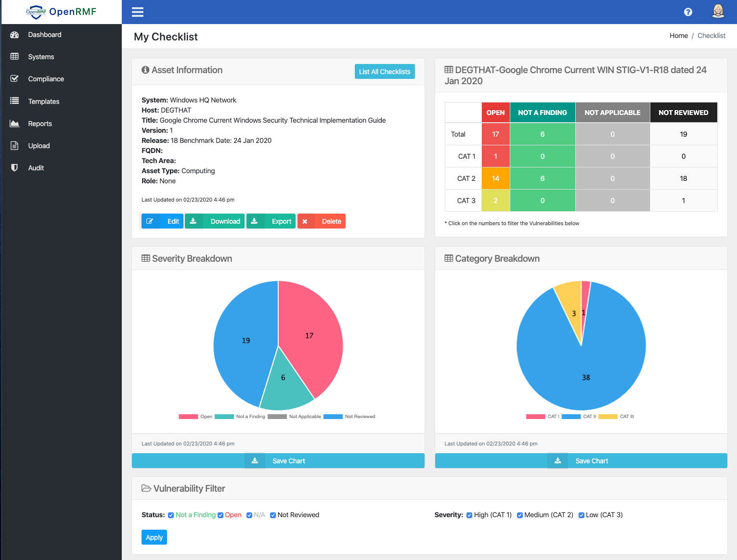Open the user avatar profile menu

pyautogui.click(x=718, y=12)
